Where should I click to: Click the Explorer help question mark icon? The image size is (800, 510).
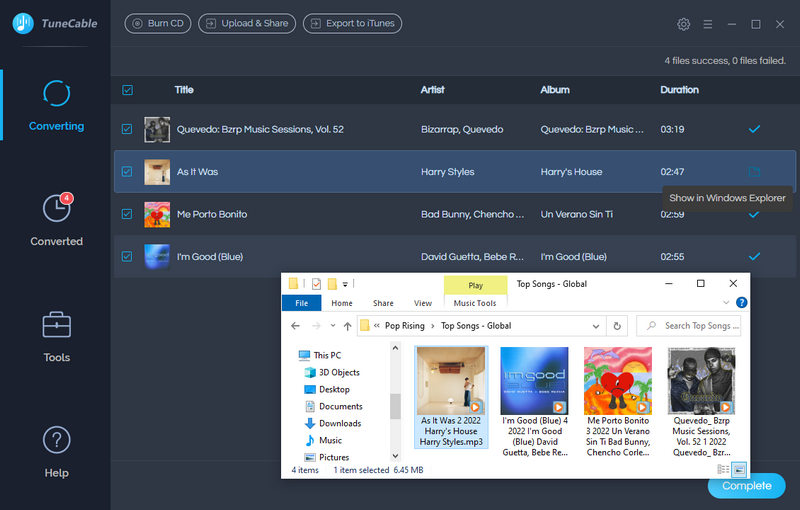[x=741, y=303]
